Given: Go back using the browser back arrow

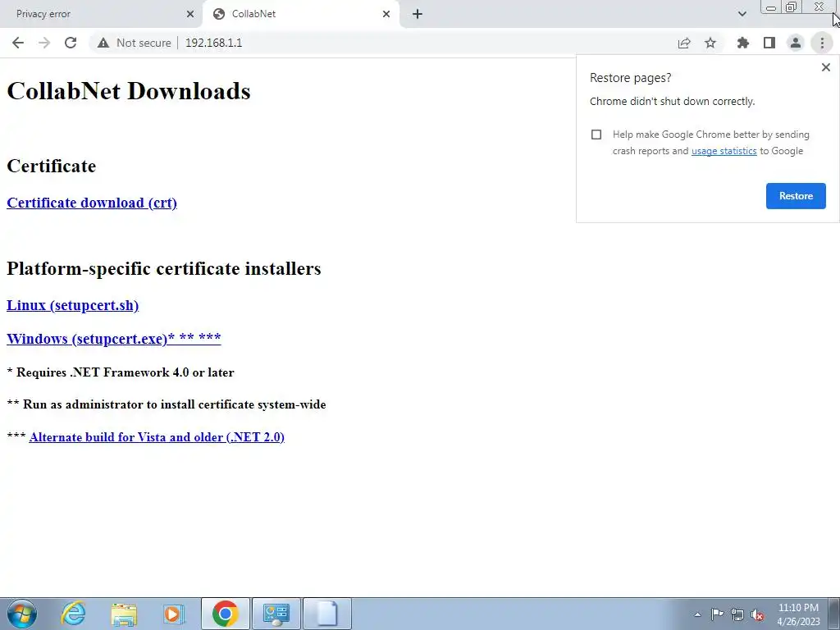Looking at the screenshot, I should tap(18, 43).
